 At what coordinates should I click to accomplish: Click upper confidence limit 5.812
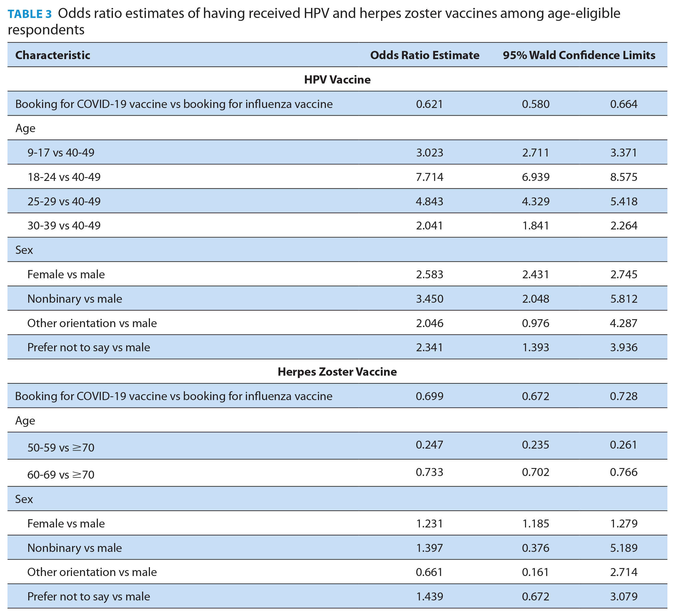click(x=624, y=299)
